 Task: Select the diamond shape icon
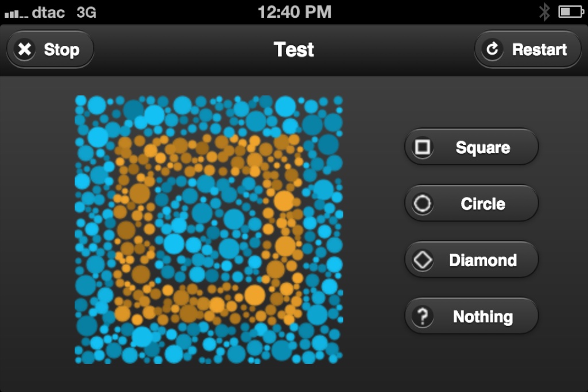click(423, 260)
